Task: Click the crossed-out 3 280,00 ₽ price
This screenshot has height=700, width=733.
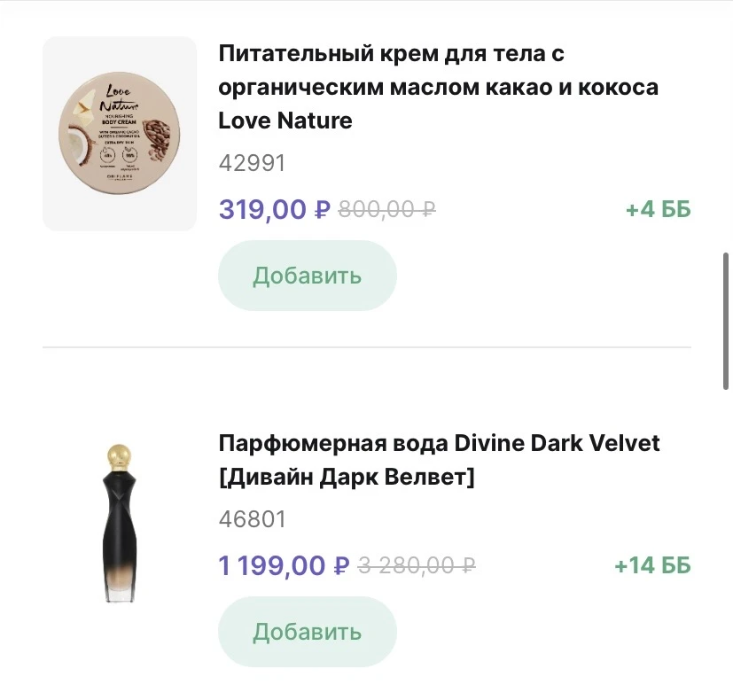Action: [416, 565]
